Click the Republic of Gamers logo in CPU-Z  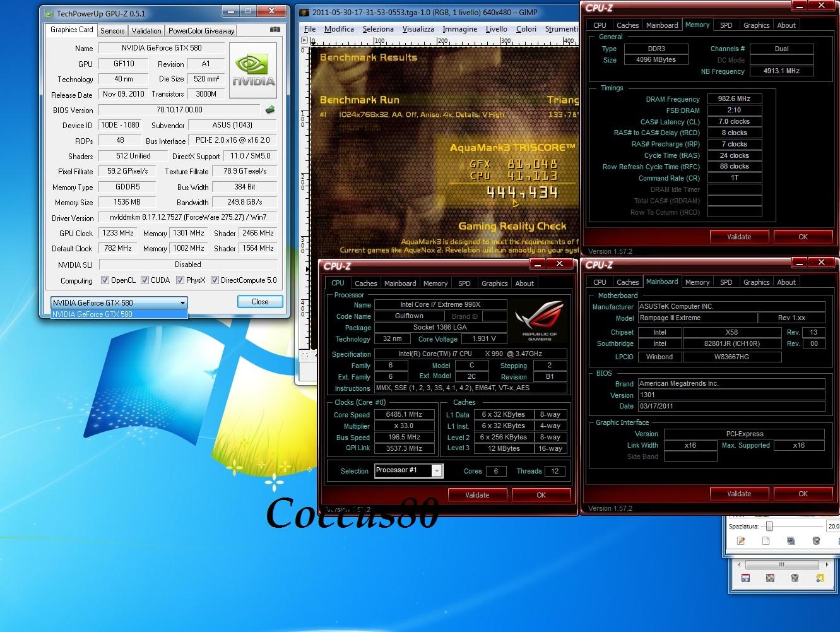point(540,321)
